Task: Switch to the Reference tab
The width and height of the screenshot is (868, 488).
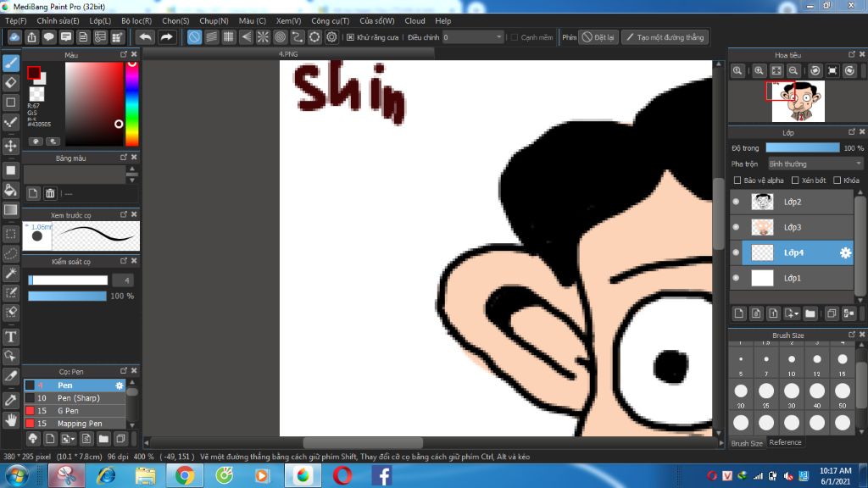Action: point(785,442)
